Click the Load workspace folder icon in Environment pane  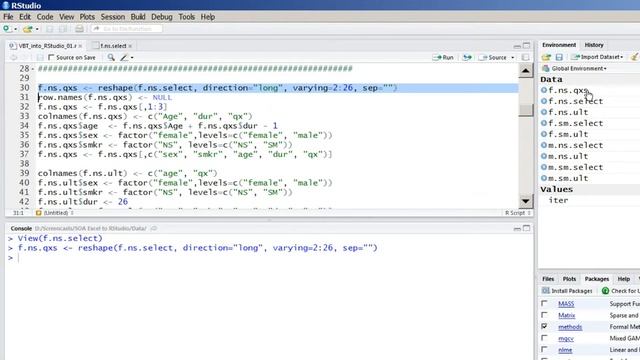546,57
